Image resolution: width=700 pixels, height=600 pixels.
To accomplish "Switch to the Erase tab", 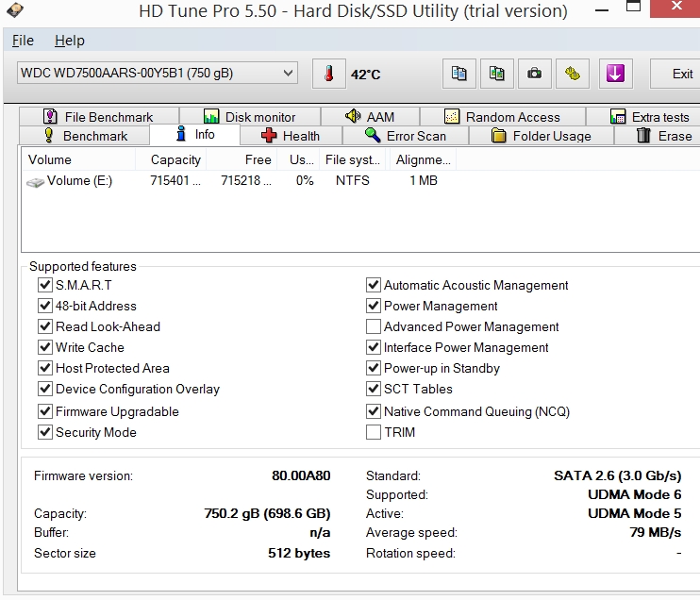I will pos(658,136).
